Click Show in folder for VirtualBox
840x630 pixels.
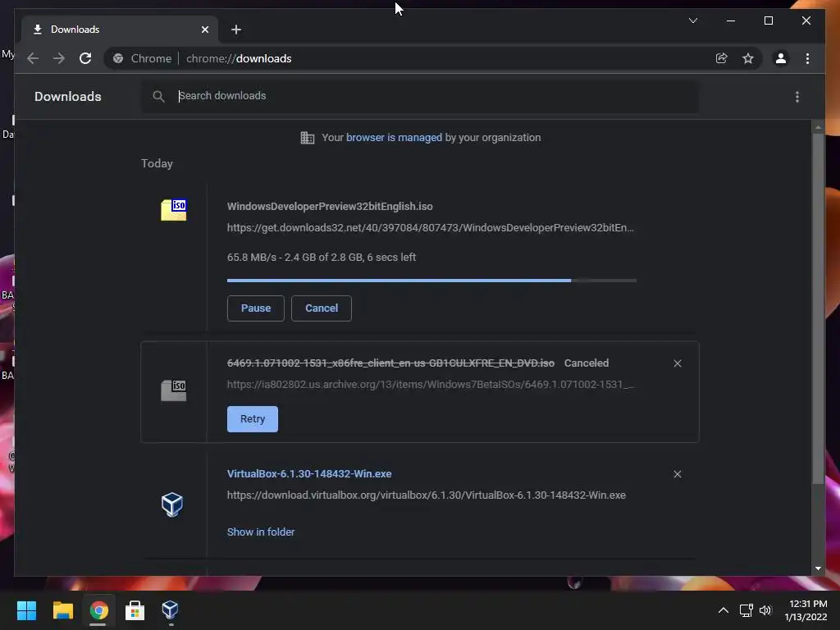pos(261,532)
